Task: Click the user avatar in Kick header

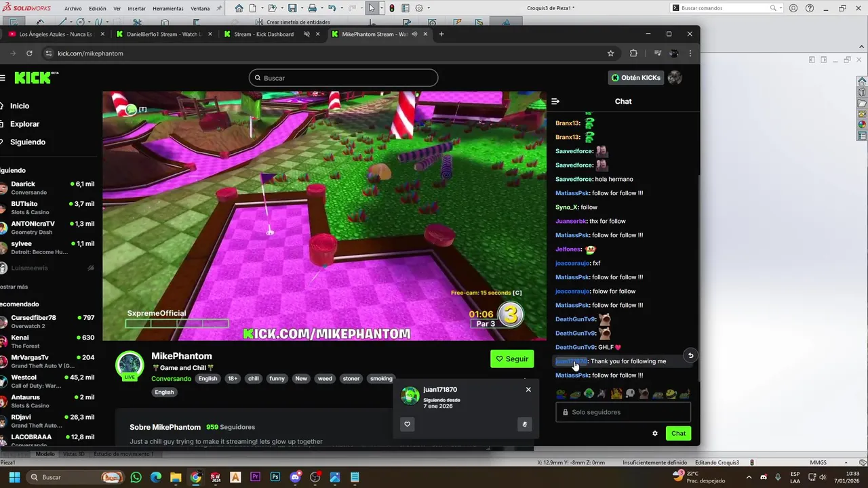Action: point(675,78)
